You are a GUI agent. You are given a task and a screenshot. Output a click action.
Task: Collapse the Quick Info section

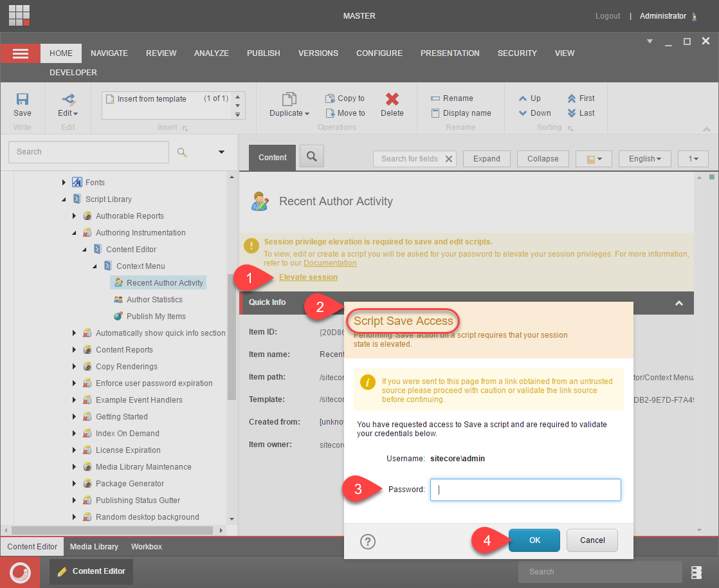coord(678,303)
